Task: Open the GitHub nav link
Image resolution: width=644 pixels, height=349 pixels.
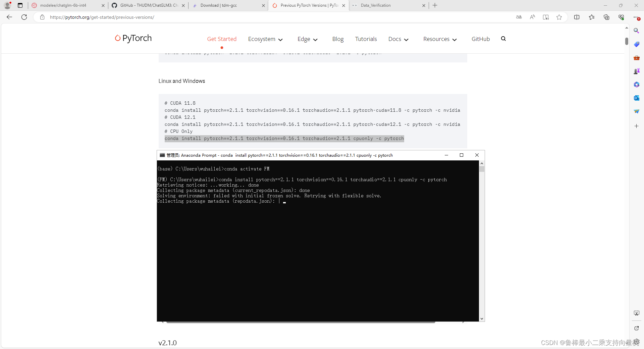Action: [x=481, y=39]
